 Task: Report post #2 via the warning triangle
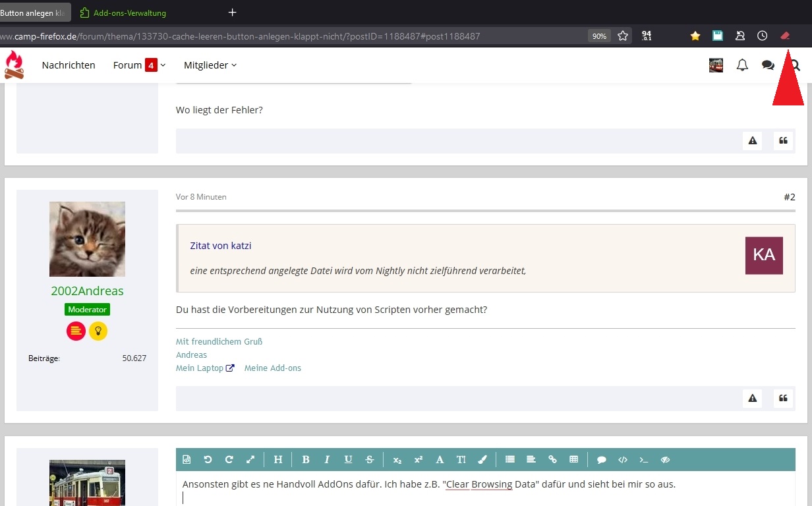point(752,398)
